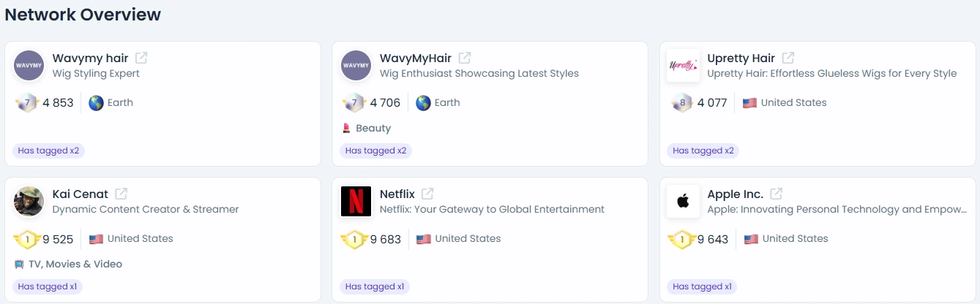Image resolution: width=980 pixels, height=304 pixels.
Task: Open the Kai Cenat profile name
Action: pos(81,194)
